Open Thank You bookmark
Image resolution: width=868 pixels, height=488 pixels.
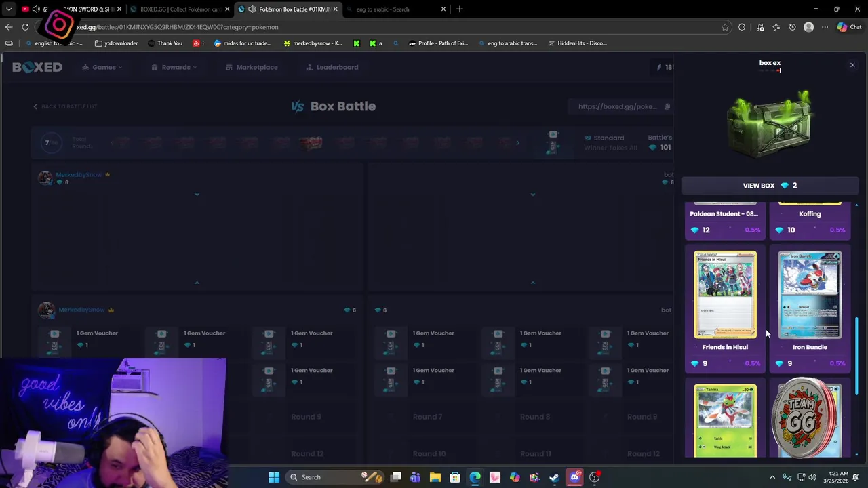(165, 43)
